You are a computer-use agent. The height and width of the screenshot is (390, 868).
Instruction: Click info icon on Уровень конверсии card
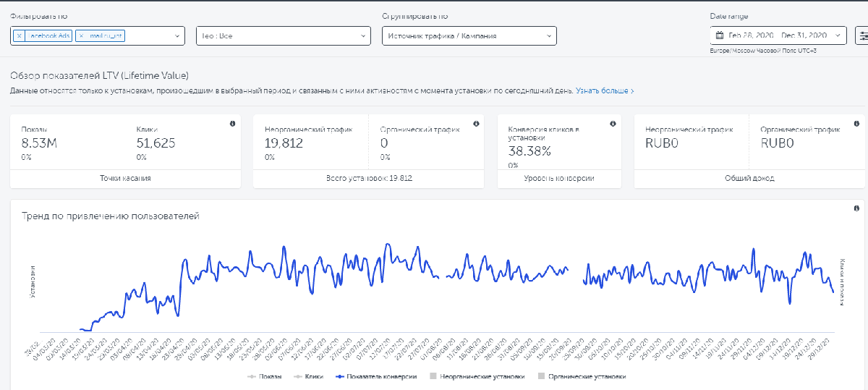pos(612,124)
